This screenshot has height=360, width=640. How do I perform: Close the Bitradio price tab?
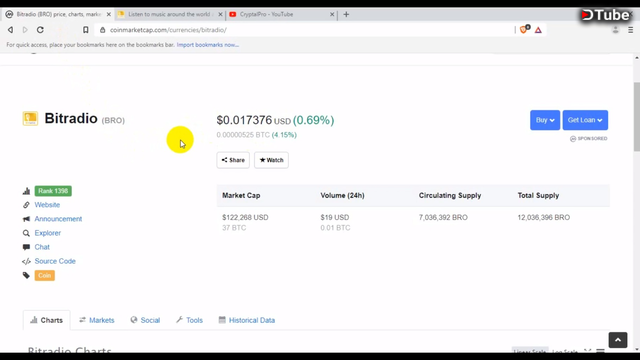109,14
